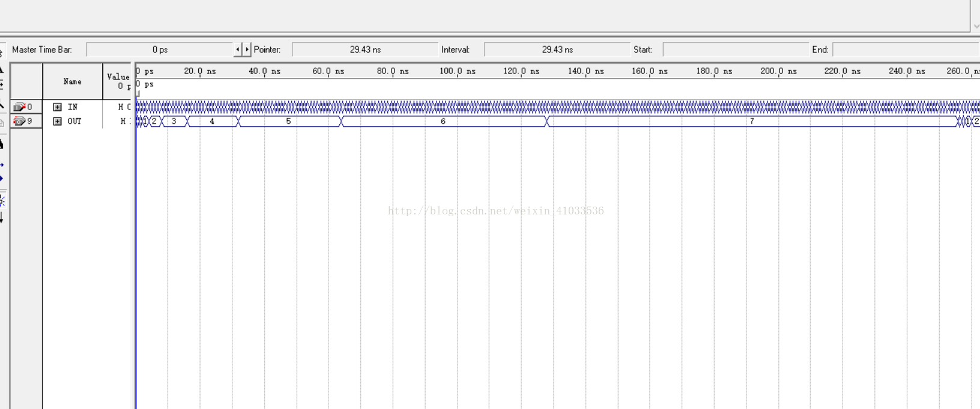Viewport: 980px width, 409px height.
Task: Click the 240.0 ns mark on ruler
Action: (907, 71)
